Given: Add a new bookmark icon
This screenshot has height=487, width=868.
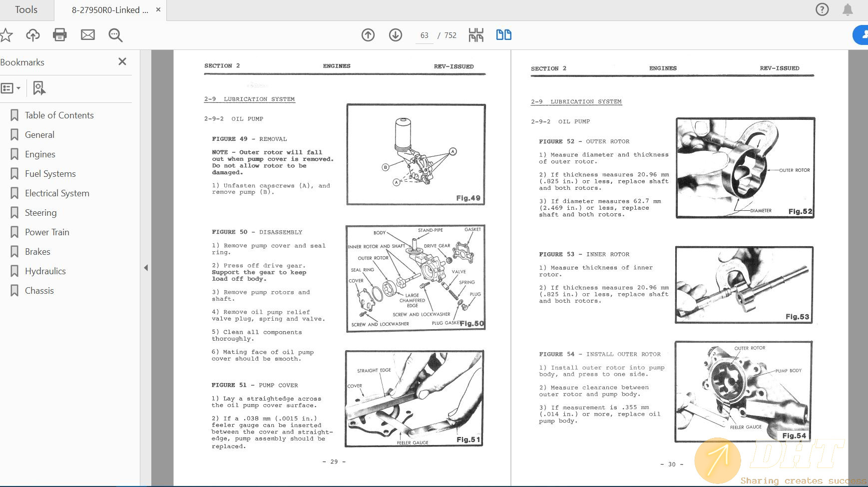Looking at the screenshot, I should click(39, 88).
